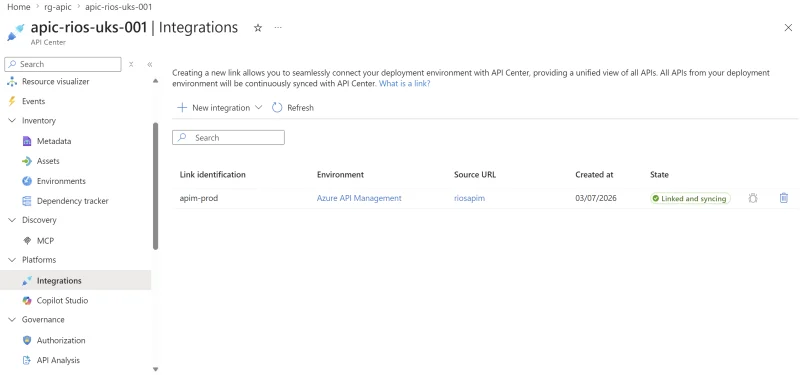800x375 pixels.
Task: Focus the integrations Search box
Action: [228, 138]
